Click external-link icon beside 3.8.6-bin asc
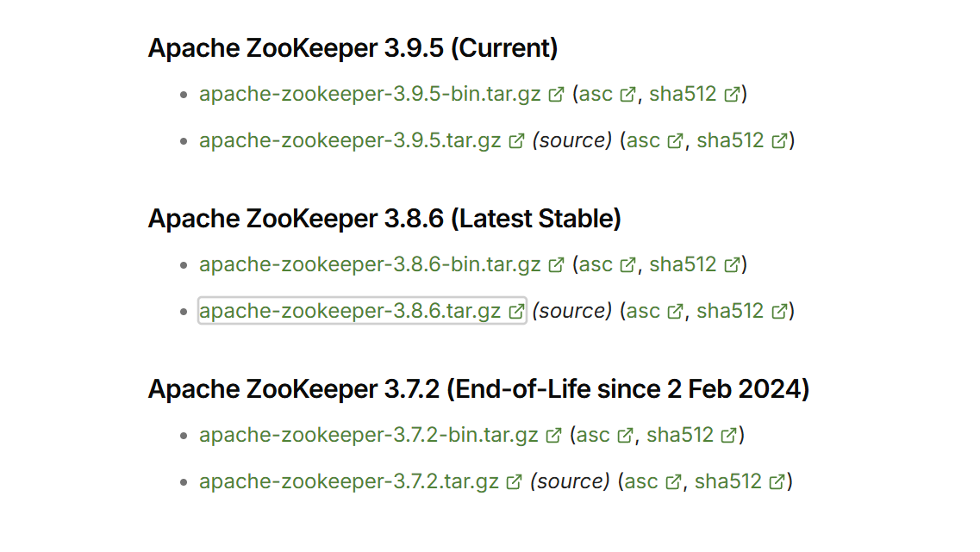980x552 pixels. [x=627, y=264]
